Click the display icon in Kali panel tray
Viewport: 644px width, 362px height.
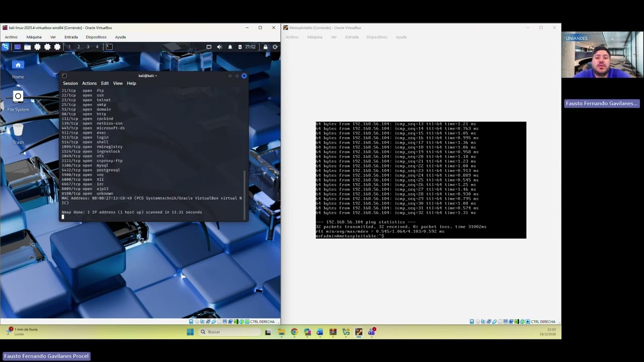pyautogui.click(x=209, y=47)
